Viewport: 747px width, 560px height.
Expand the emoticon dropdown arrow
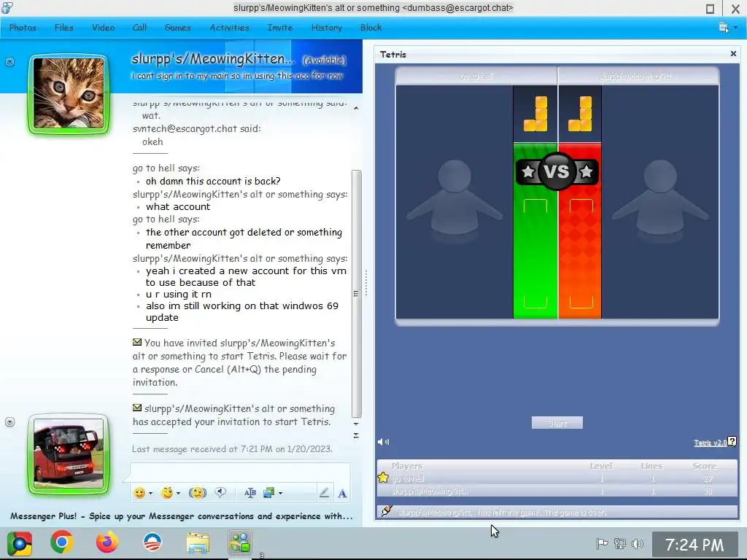[x=150, y=494]
